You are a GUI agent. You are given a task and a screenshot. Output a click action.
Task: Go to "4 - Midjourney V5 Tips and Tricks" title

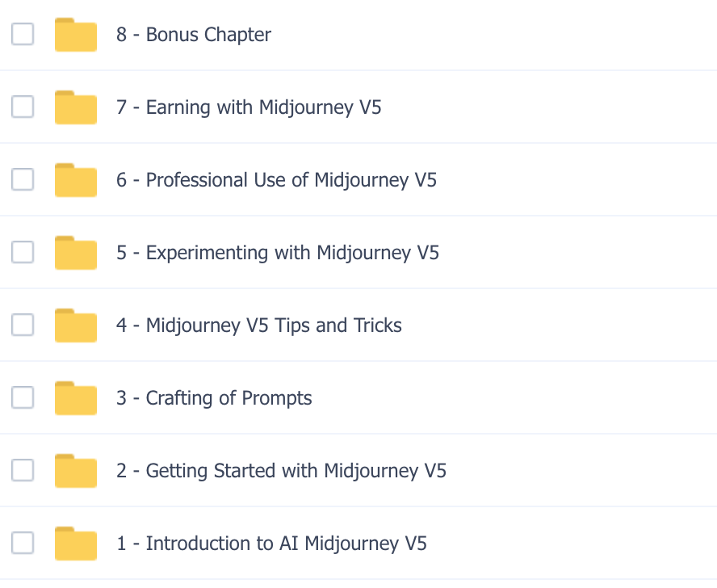coord(258,325)
